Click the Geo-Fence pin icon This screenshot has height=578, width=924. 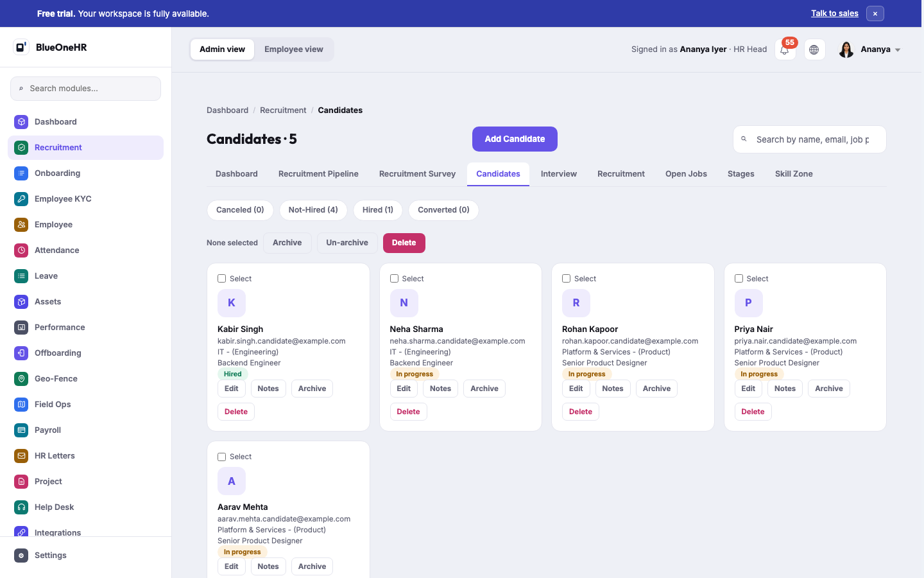tap(21, 379)
